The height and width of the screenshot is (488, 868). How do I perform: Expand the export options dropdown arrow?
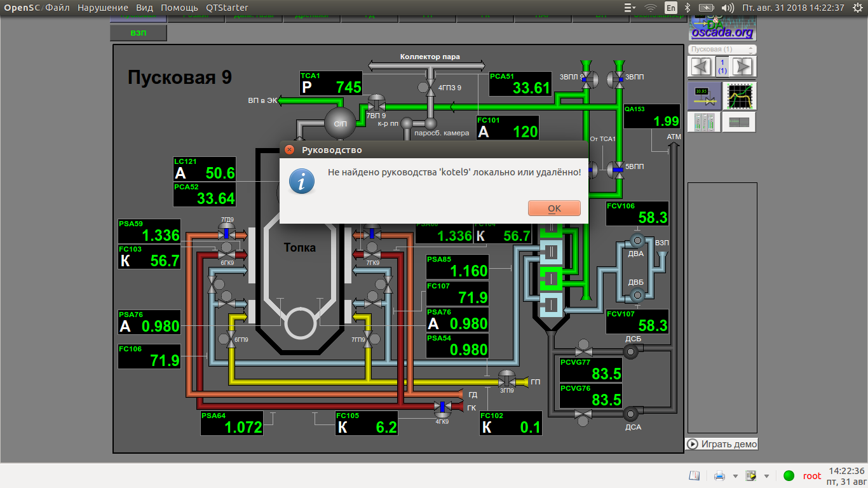tap(767, 476)
